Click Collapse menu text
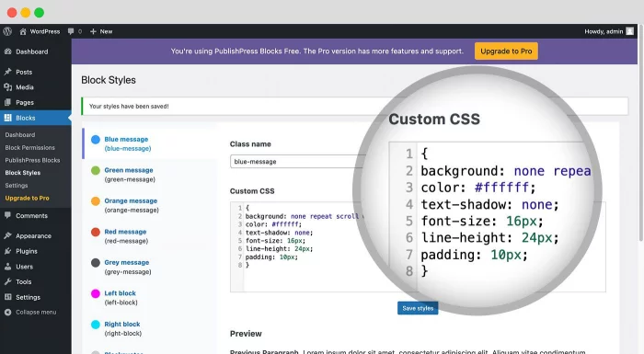 point(36,312)
